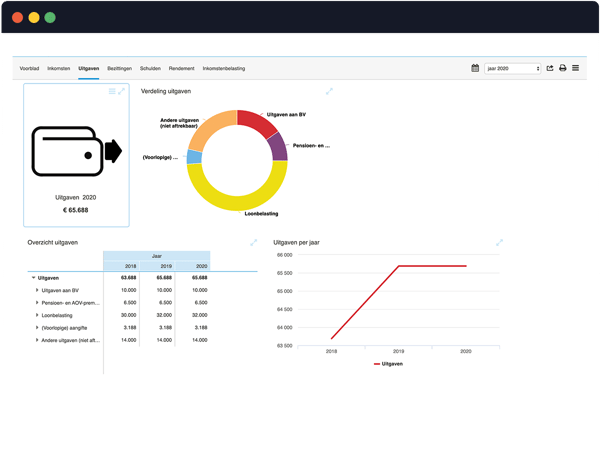600x450 pixels.
Task: Open the hamburger menu at top right
Action: pyautogui.click(x=576, y=68)
